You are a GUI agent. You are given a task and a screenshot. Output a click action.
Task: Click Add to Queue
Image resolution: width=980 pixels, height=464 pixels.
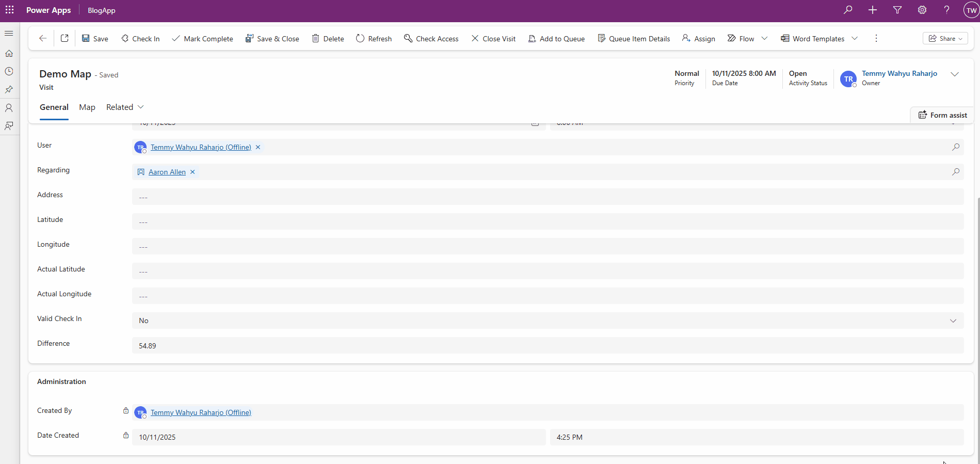point(556,39)
